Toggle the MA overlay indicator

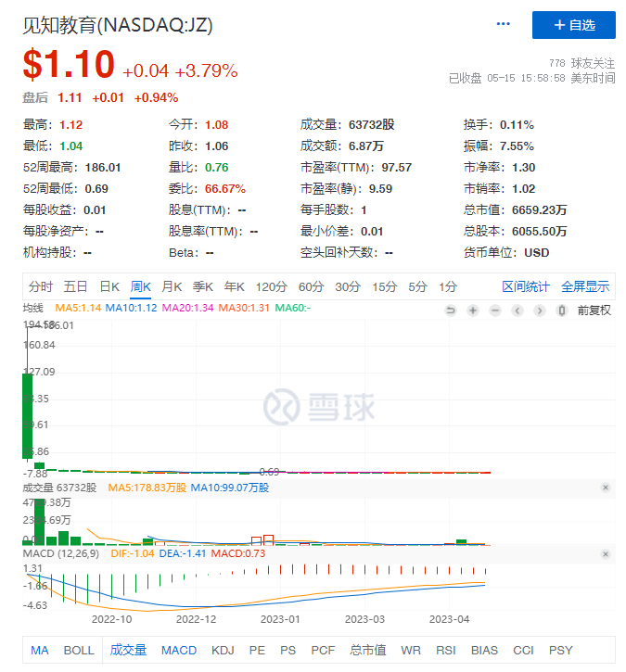click(40, 650)
